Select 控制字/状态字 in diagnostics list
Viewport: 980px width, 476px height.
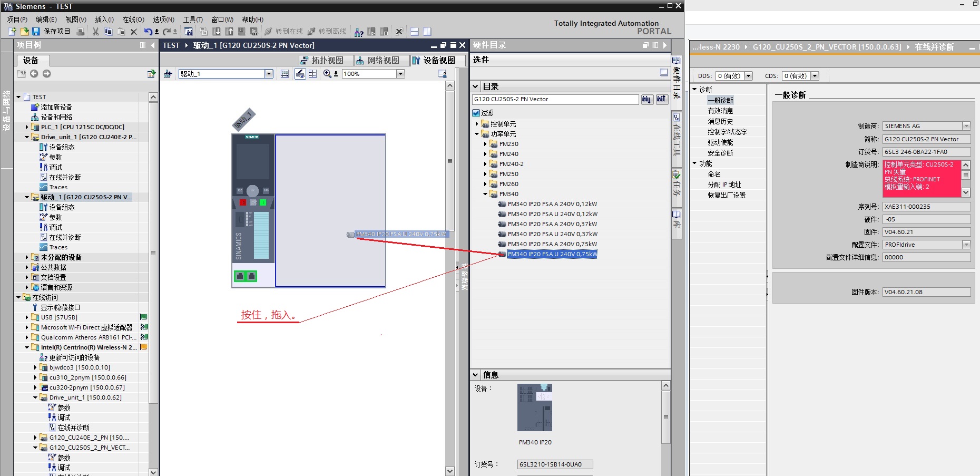(727, 132)
